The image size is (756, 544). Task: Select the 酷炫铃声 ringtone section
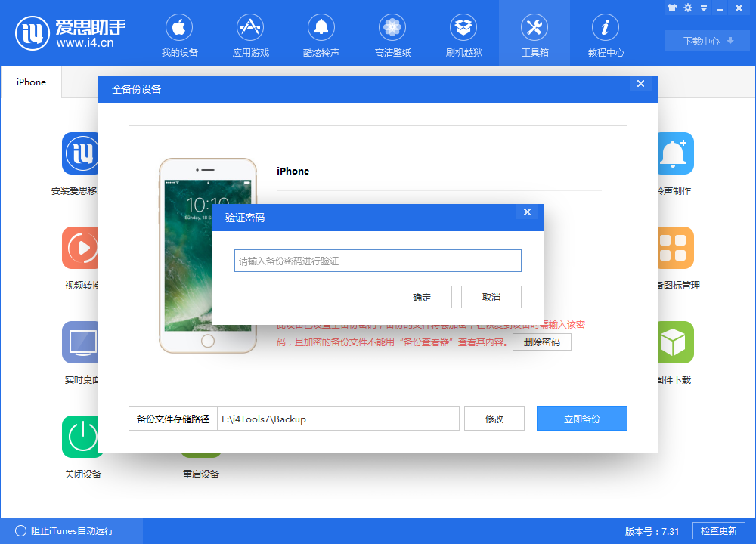coord(321,34)
